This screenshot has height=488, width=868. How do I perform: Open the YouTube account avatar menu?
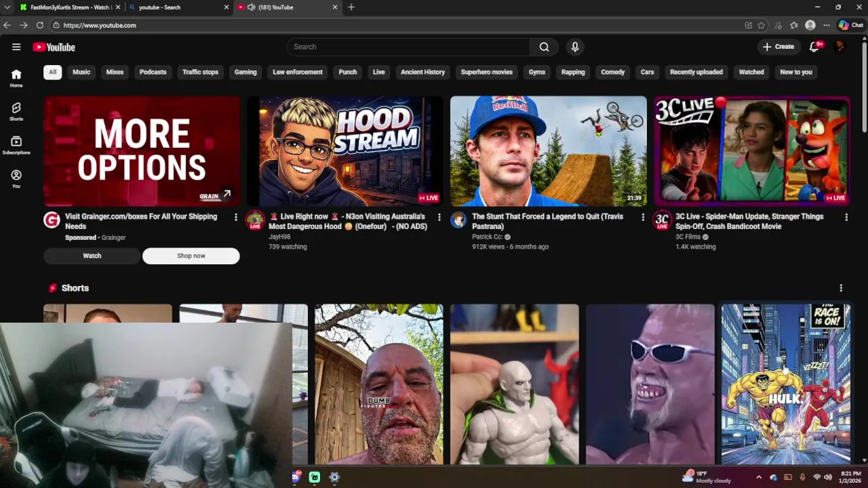click(x=840, y=47)
